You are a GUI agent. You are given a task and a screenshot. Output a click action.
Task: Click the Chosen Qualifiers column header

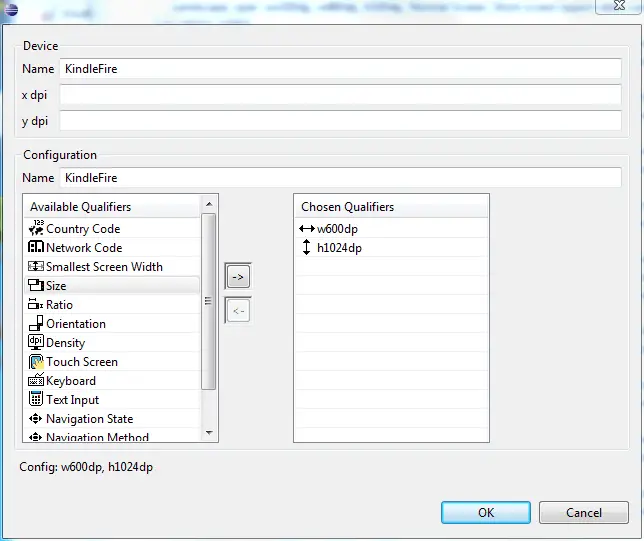391,207
